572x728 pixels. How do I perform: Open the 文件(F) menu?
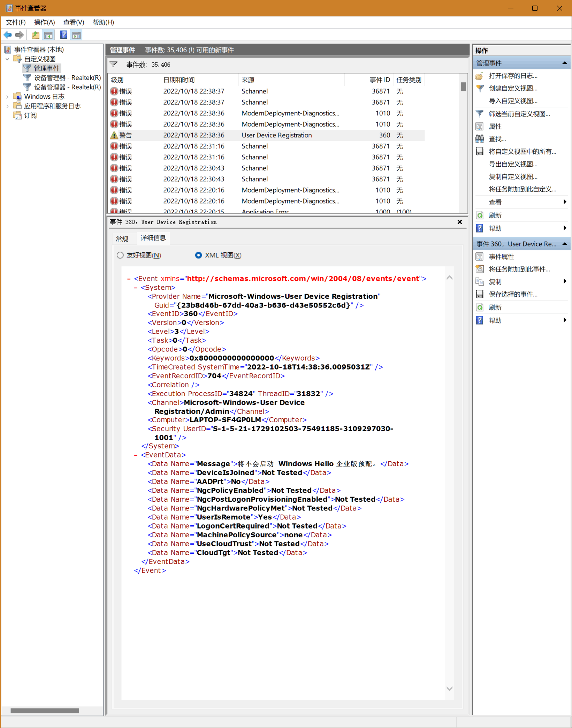[x=16, y=22]
